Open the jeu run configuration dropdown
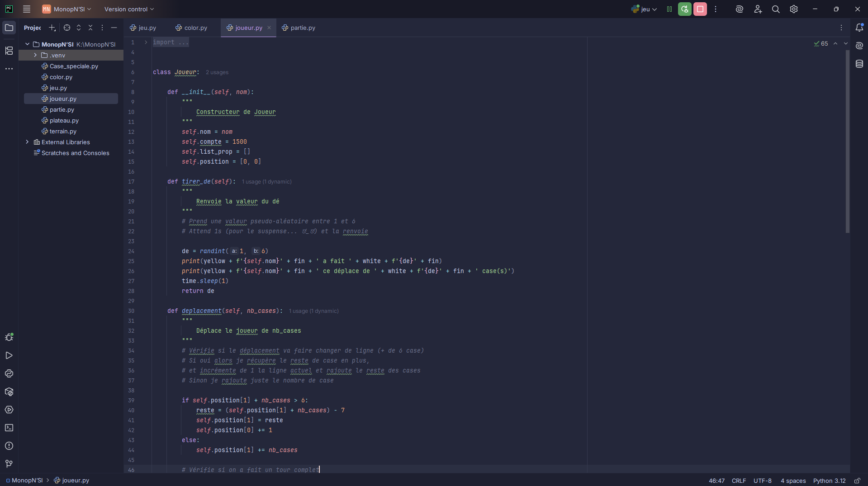Screen dimensions: 868x486 tap(645, 9)
